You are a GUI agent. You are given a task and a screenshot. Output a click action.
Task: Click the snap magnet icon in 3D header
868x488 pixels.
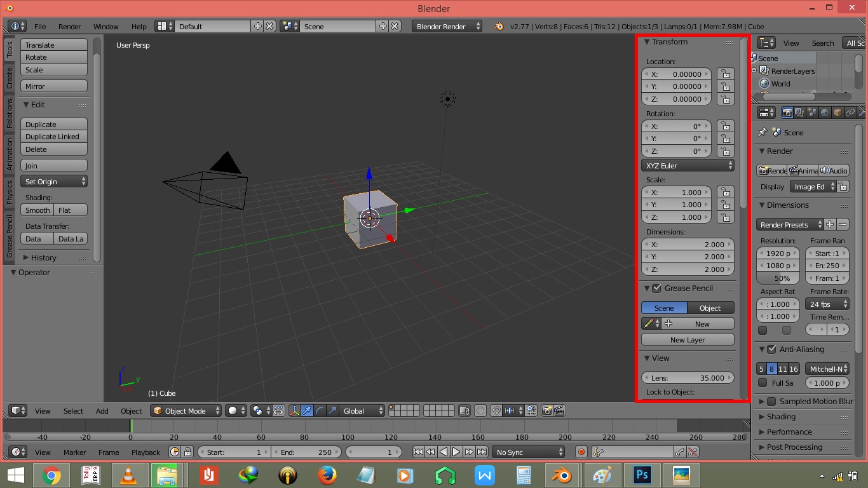point(496,410)
